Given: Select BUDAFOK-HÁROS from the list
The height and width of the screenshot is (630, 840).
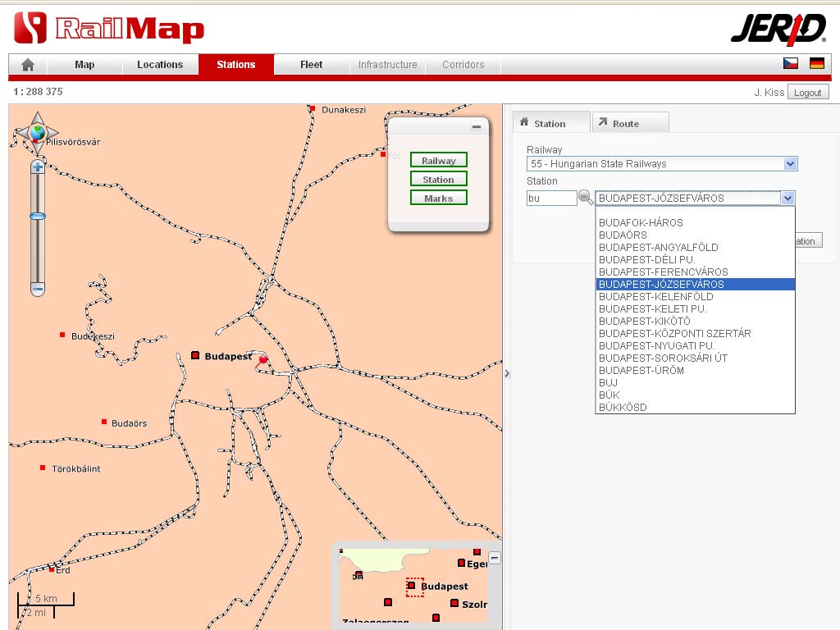Looking at the screenshot, I should coord(695,223).
